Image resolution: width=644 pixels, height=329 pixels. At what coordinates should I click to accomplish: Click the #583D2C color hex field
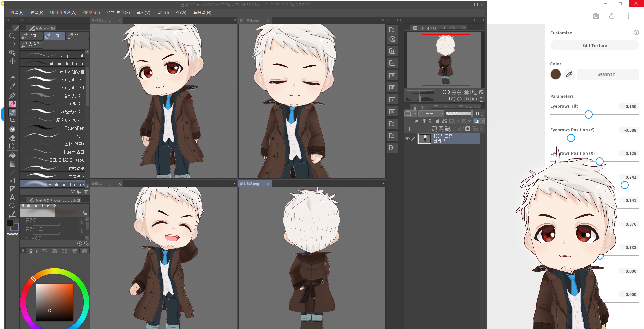pyautogui.click(x=608, y=74)
